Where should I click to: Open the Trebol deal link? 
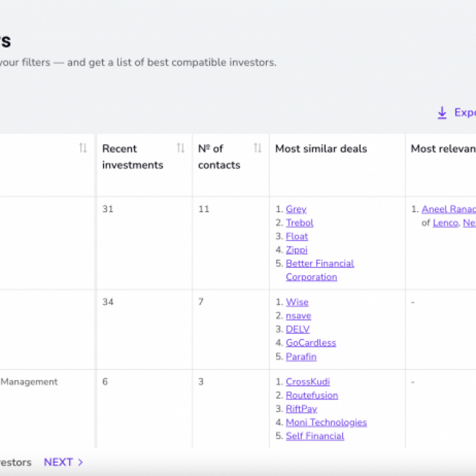point(299,223)
